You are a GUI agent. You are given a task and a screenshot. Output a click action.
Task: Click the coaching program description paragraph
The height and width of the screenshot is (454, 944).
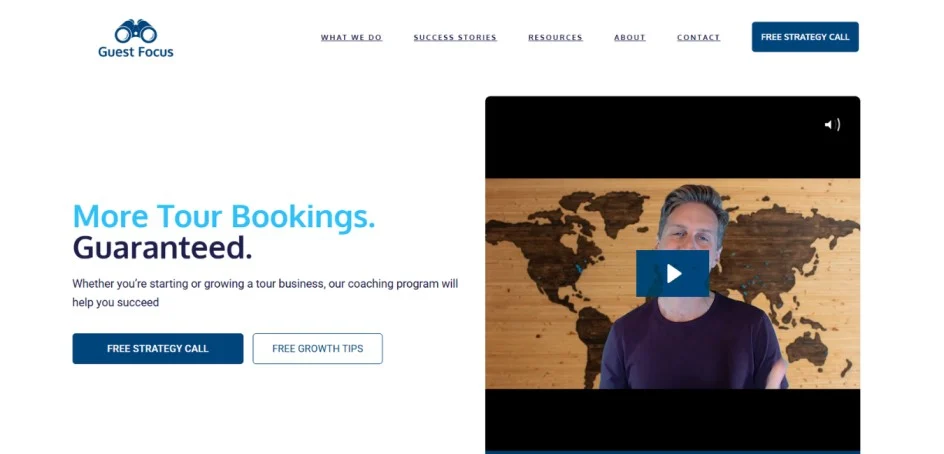click(265, 293)
